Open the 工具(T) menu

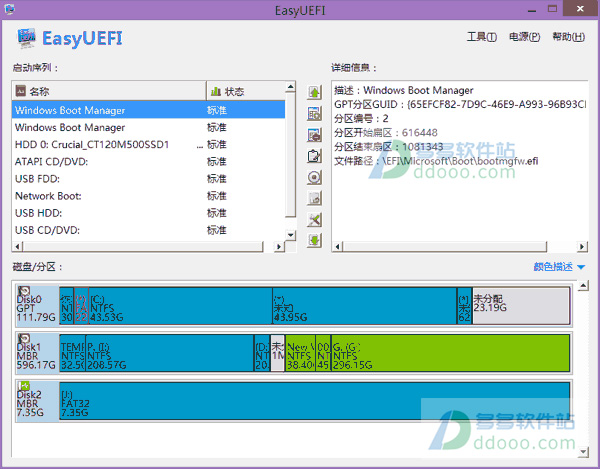(482, 37)
